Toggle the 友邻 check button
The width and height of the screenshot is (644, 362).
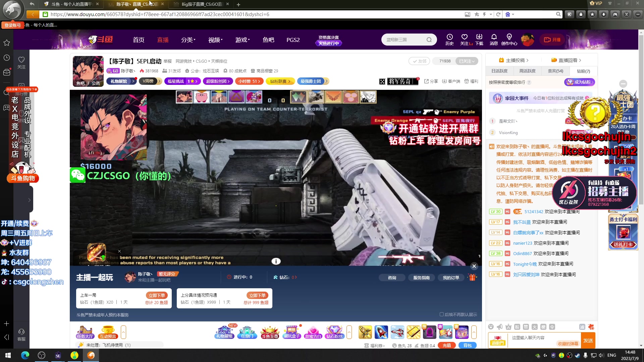click(419, 61)
